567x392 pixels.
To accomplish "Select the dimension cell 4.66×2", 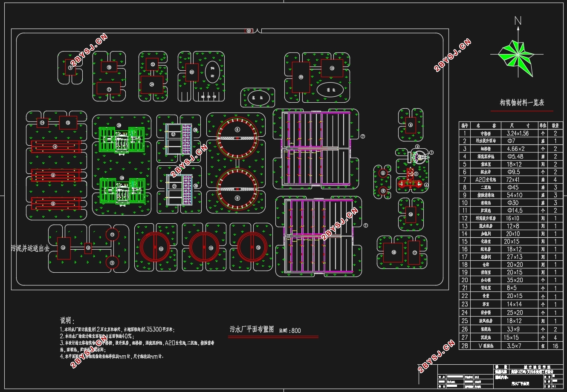I will point(515,149).
